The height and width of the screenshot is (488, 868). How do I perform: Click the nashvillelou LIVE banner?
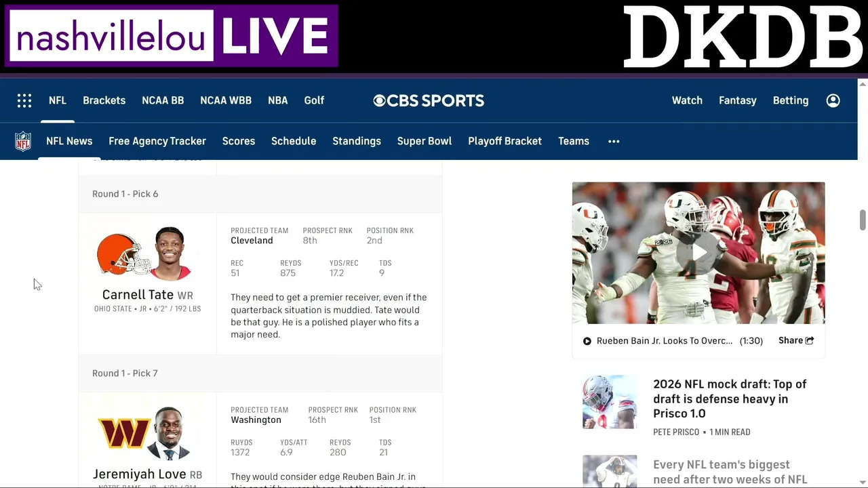172,36
